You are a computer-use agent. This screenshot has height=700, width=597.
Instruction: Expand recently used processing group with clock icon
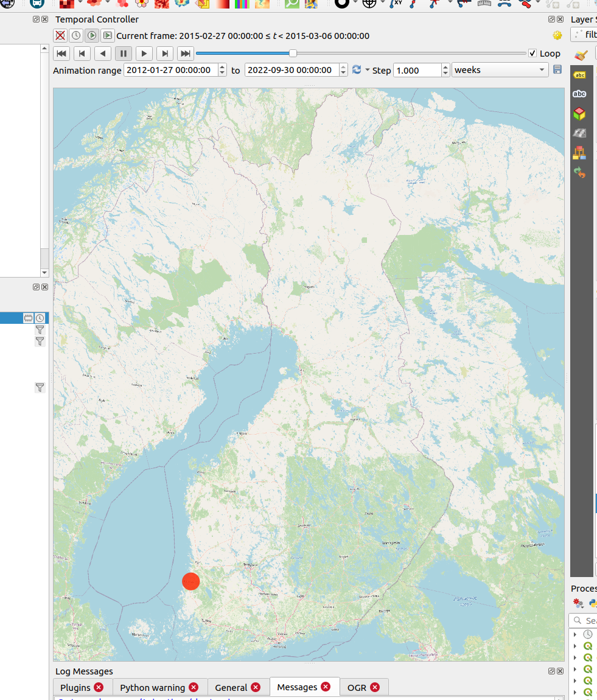pos(575,634)
